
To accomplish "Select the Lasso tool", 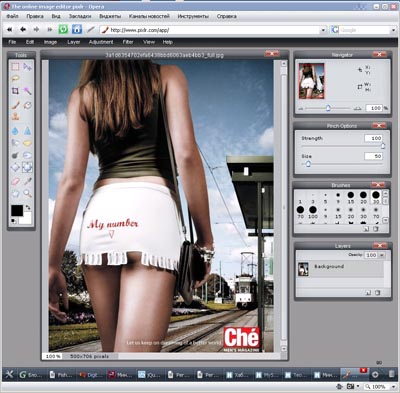I will point(15,79).
